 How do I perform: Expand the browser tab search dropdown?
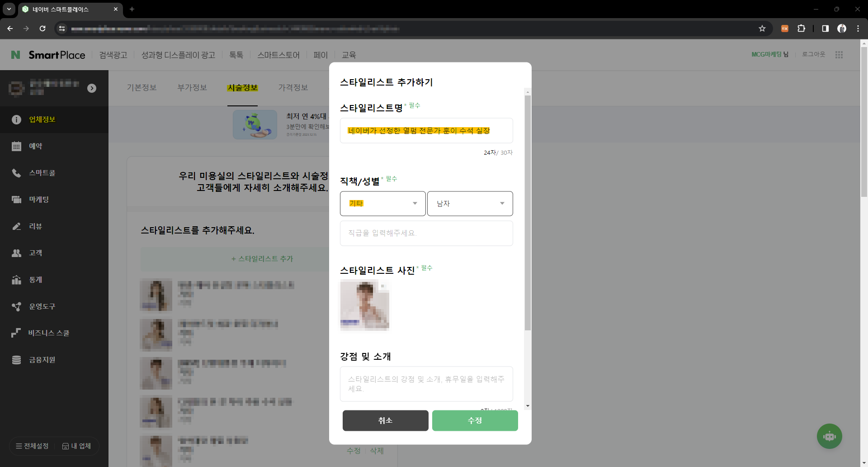coord(9,9)
